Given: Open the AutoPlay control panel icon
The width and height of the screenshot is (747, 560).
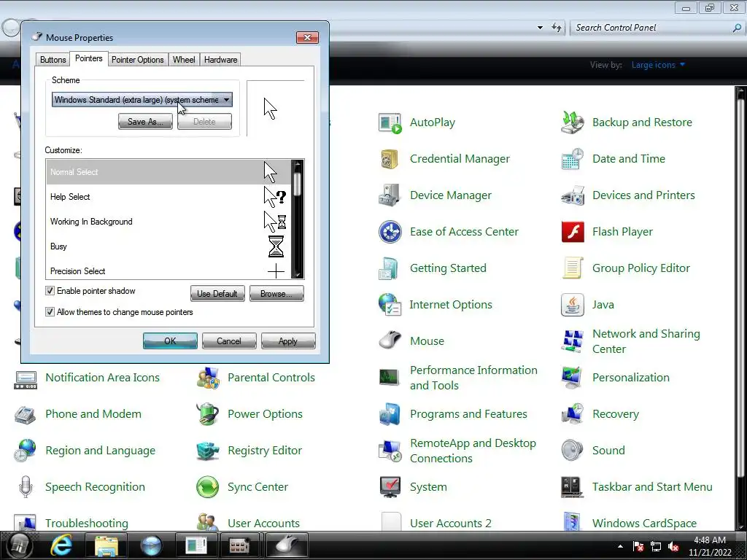Looking at the screenshot, I should [x=390, y=122].
